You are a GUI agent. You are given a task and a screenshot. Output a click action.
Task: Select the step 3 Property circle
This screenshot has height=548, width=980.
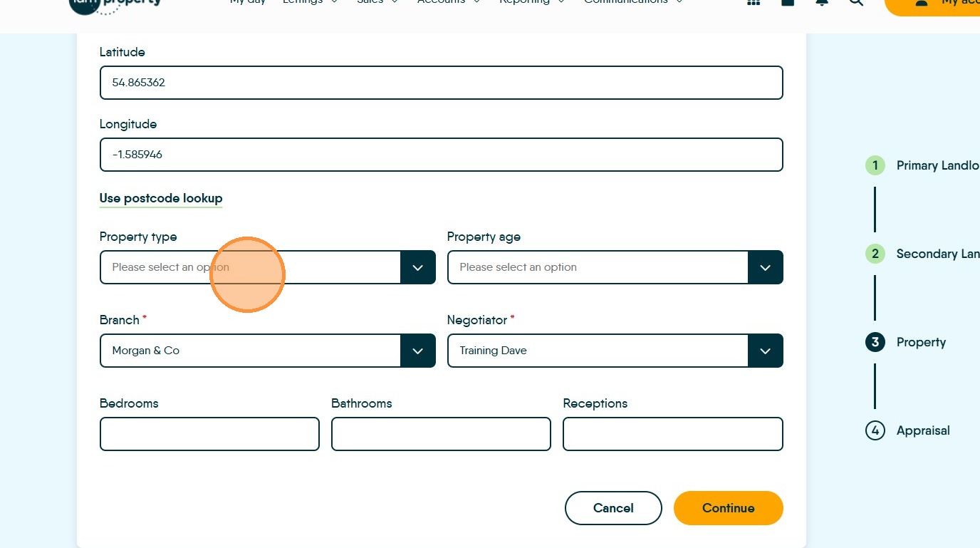(x=875, y=342)
